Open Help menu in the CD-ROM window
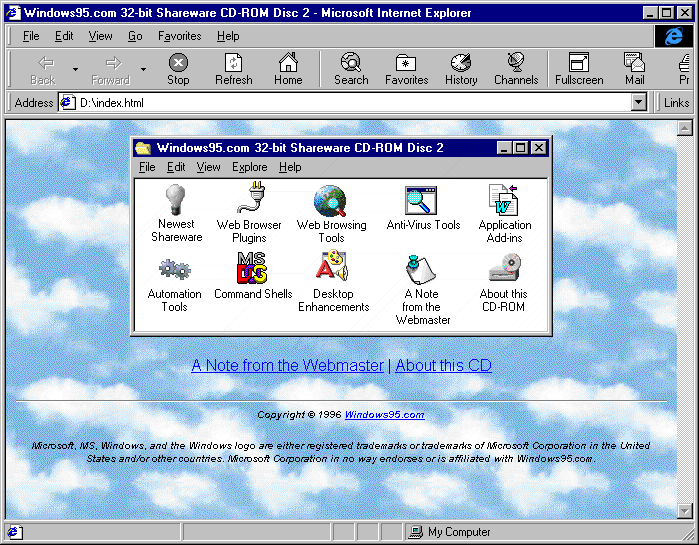Viewport: 699px width, 545px height. tap(290, 167)
